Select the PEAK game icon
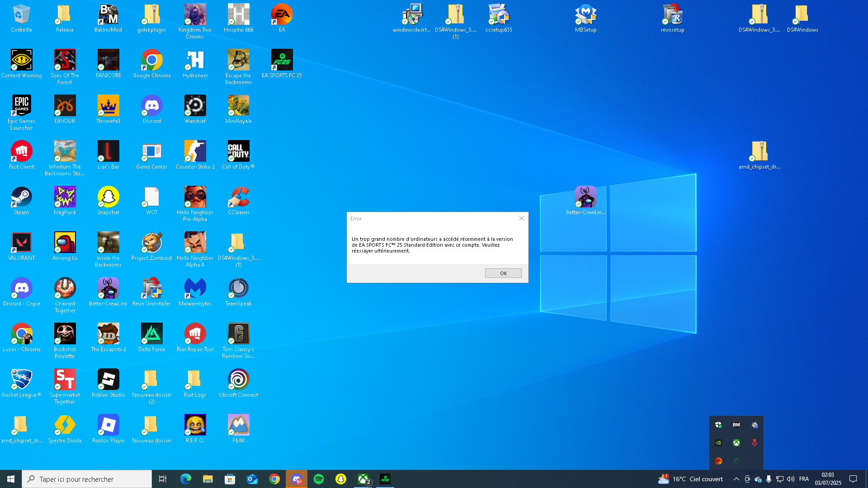 click(x=238, y=429)
